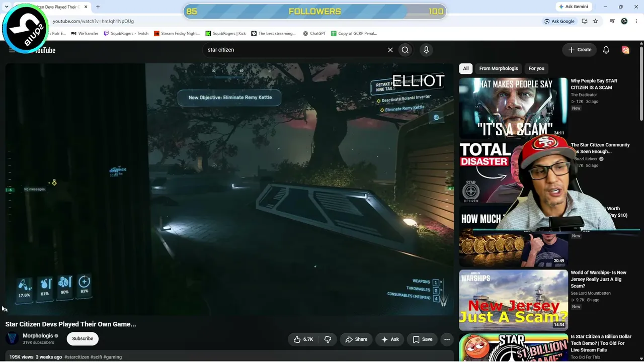Image resolution: width=644 pixels, height=362 pixels.
Task: Save video to a playlist
Action: (423, 339)
